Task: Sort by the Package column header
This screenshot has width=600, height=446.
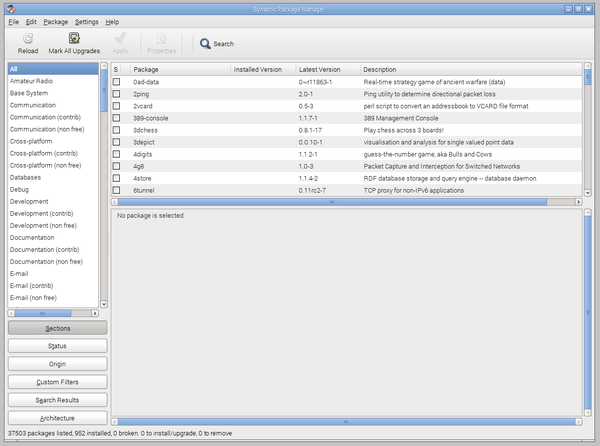Action: point(178,69)
